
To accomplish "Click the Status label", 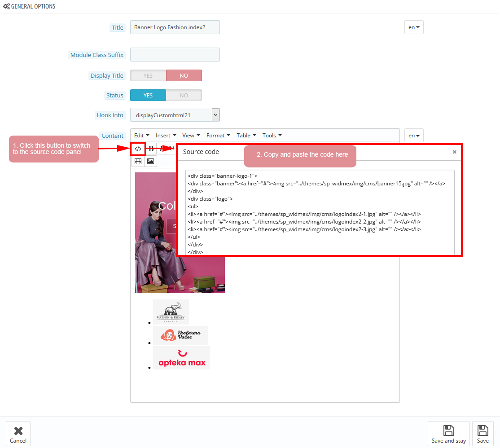I will click(x=114, y=95).
